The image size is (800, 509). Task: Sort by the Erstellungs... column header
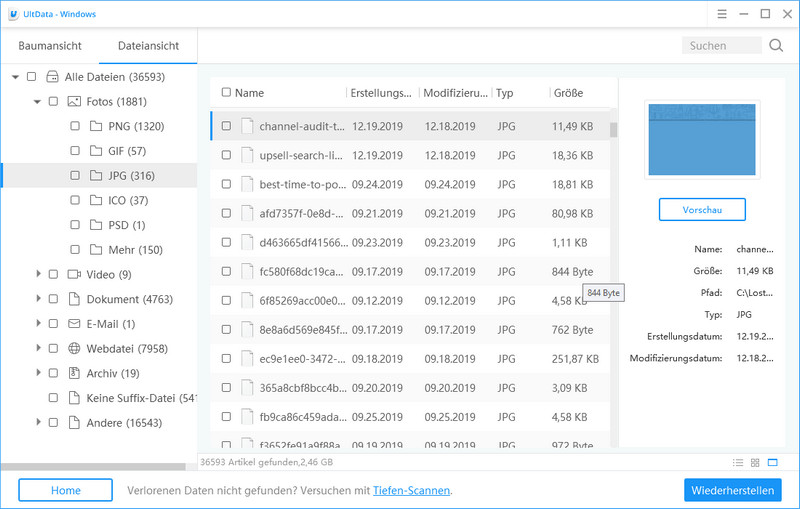[x=381, y=93]
